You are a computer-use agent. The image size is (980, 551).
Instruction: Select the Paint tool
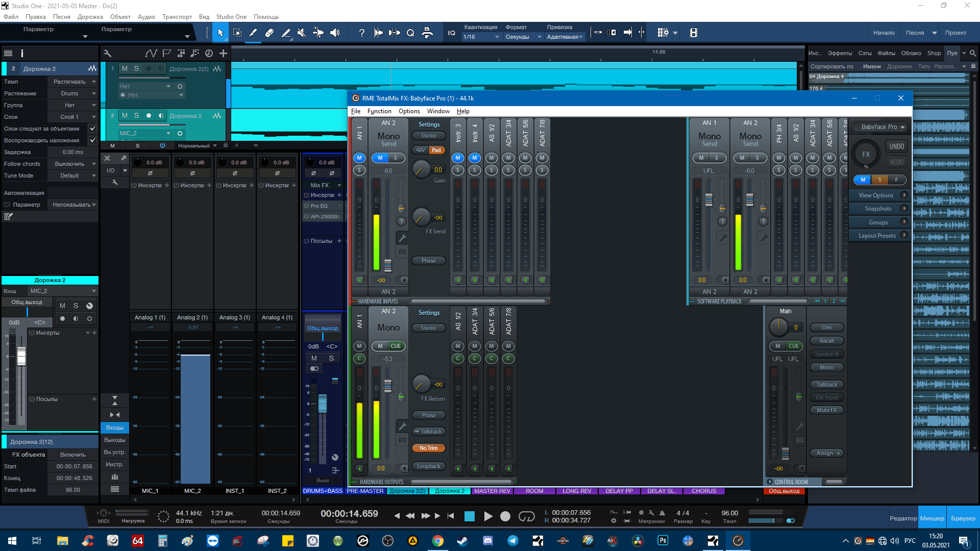pos(286,33)
